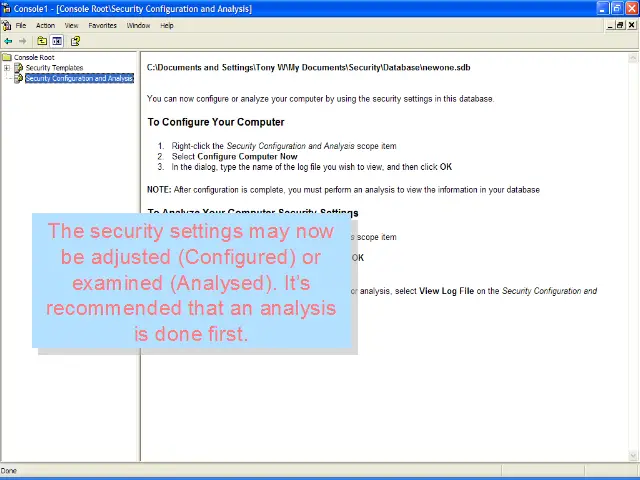Click the details pane scroll down arrow

tap(633, 456)
